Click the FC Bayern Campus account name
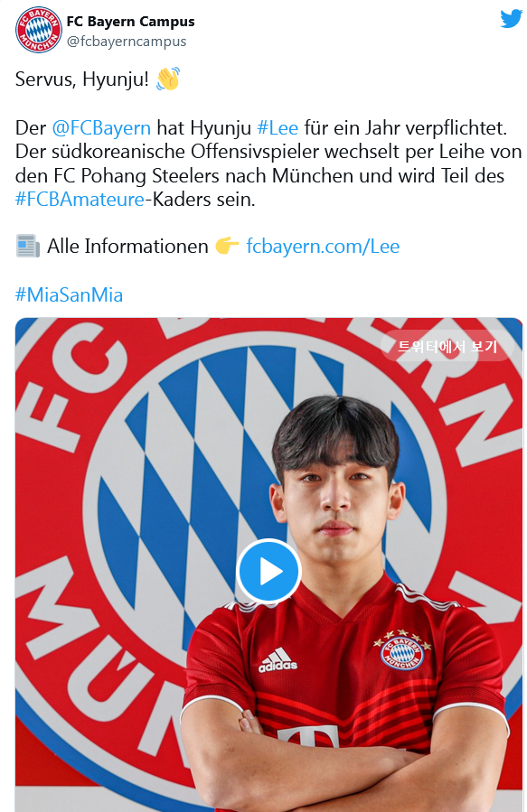Screen dimensions: 527x812 (x=130, y=22)
